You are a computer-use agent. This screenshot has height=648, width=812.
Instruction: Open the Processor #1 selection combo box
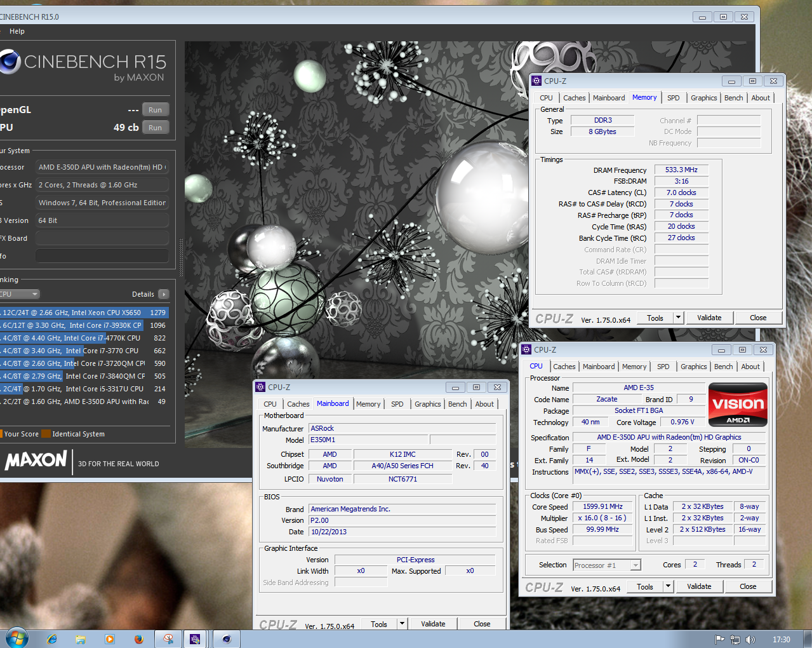coord(607,565)
